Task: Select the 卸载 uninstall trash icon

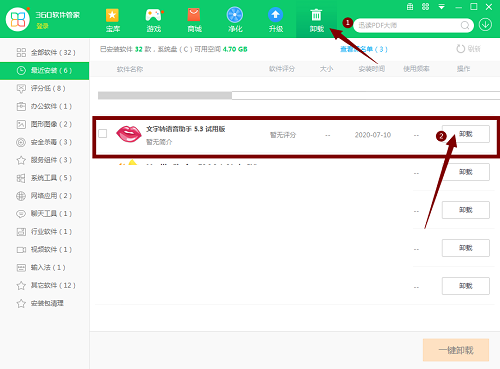Action: [x=316, y=15]
